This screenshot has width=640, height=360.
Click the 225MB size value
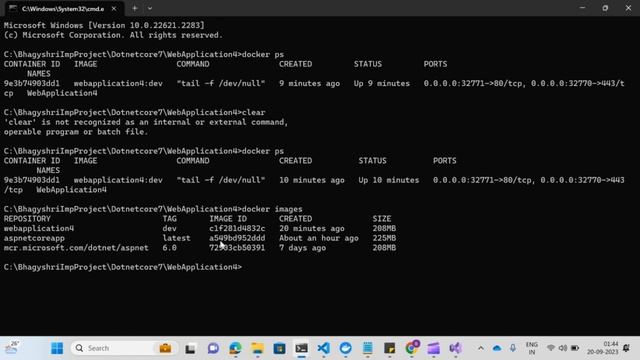[x=384, y=238]
